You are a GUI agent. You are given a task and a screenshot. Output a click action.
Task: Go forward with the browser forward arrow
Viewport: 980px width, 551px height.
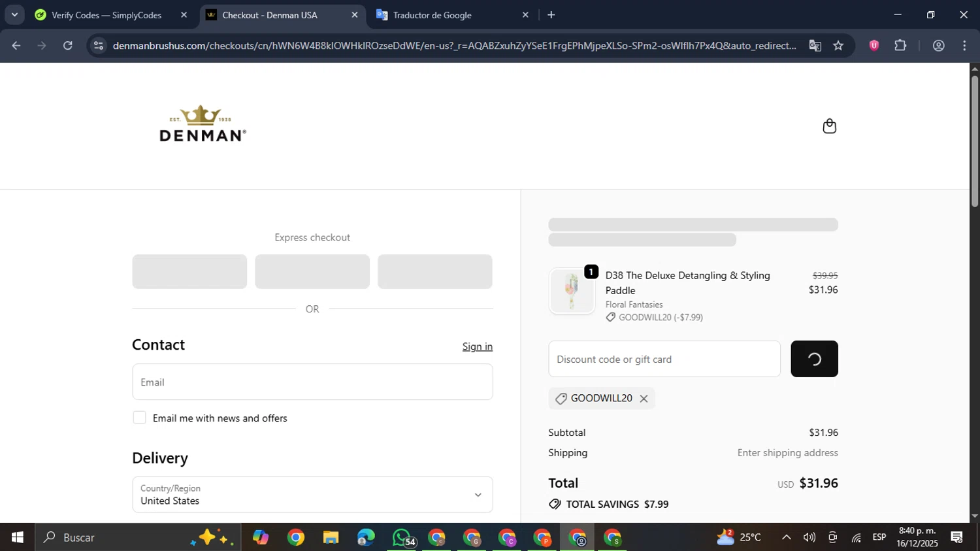tap(42, 46)
